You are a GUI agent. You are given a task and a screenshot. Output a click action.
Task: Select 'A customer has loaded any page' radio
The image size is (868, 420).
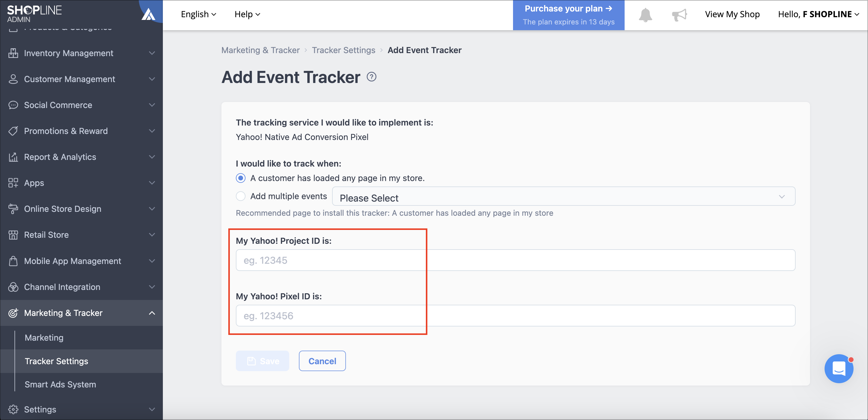[241, 178]
